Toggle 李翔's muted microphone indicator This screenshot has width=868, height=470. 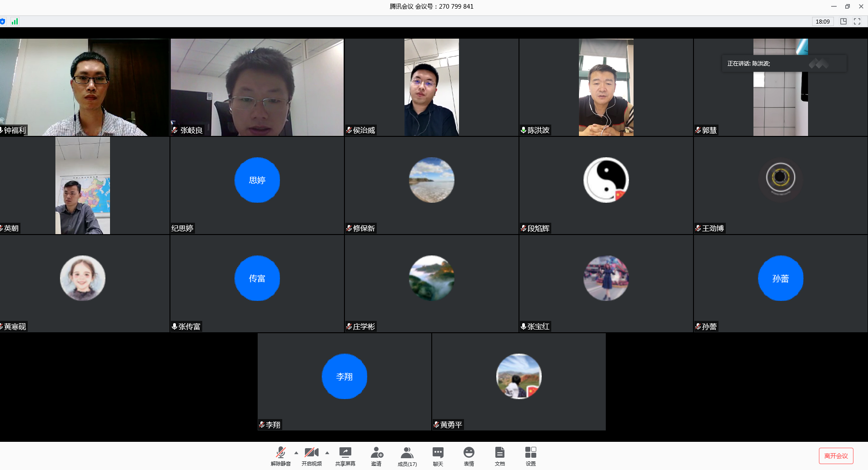[x=263, y=425]
